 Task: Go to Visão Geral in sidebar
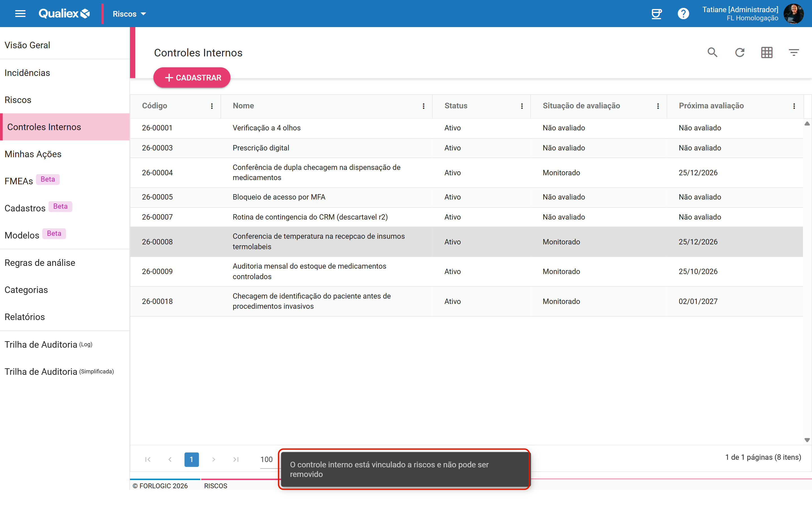click(x=65, y=45)
